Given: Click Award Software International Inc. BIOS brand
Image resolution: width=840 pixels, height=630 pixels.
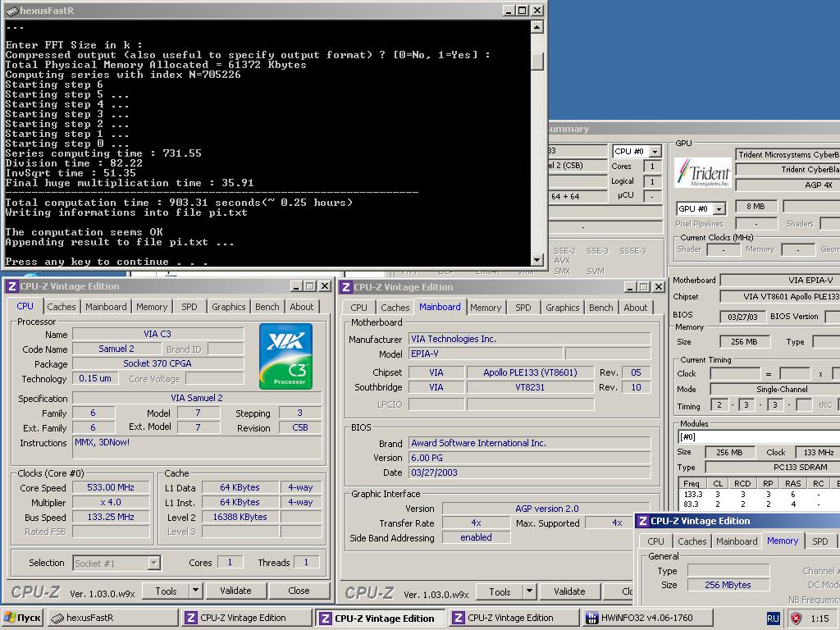Looking at the screenshot, I should pyautogui.click(x=529, y=443).
